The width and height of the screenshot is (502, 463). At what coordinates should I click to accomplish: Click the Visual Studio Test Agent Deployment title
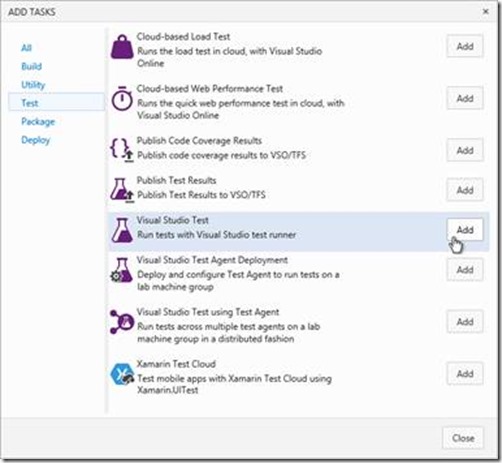click(212, 260)
